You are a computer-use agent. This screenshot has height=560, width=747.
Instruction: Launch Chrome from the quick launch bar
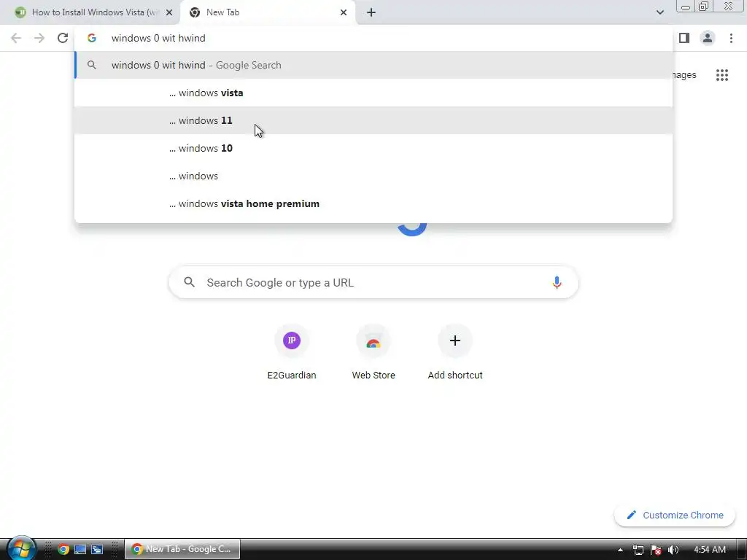(x=63, y=549)
